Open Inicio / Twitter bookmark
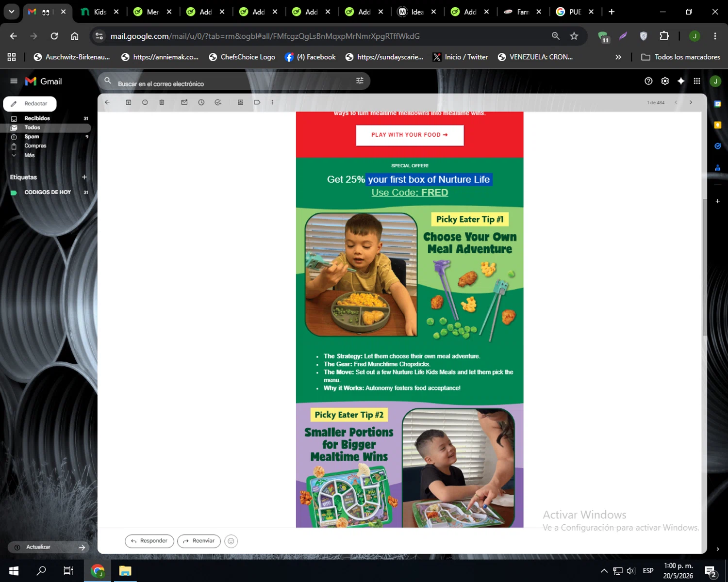This screenshot has height=582, width=728. (461, 57)
